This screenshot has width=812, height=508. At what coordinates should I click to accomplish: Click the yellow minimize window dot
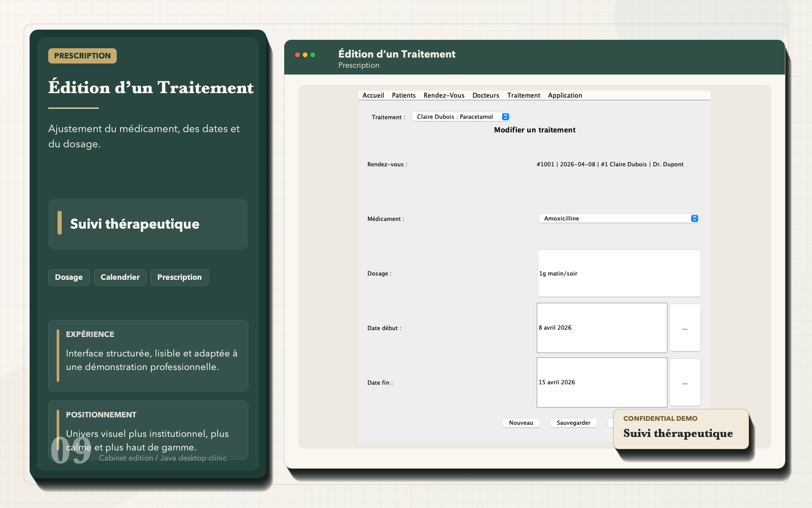[305, 55]
